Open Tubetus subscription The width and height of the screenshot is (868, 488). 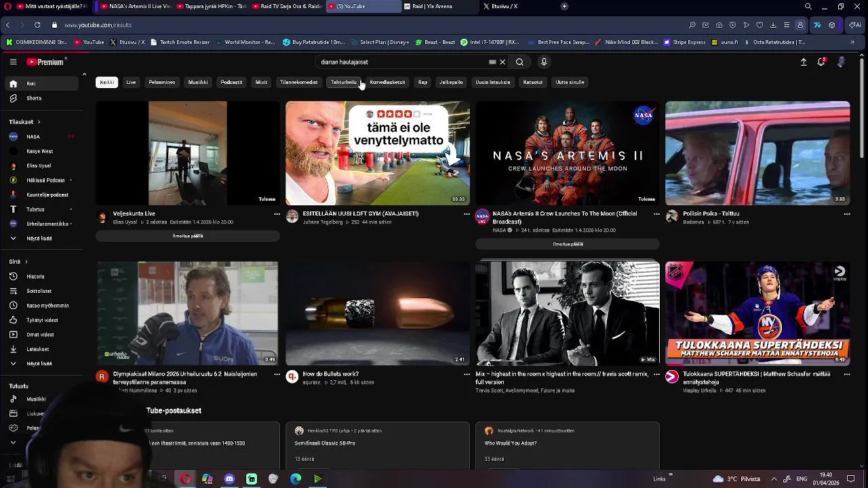(x=43, y=209)
